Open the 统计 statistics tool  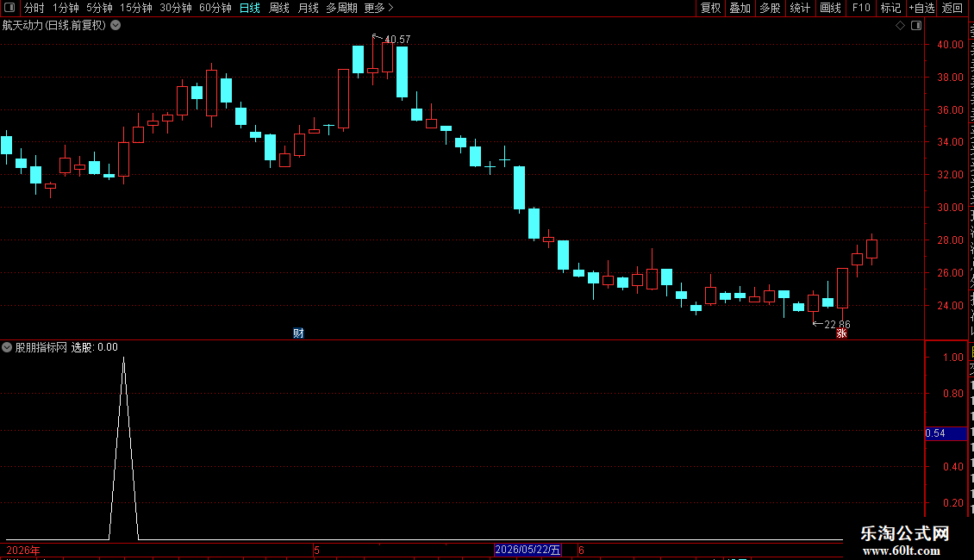800,8
